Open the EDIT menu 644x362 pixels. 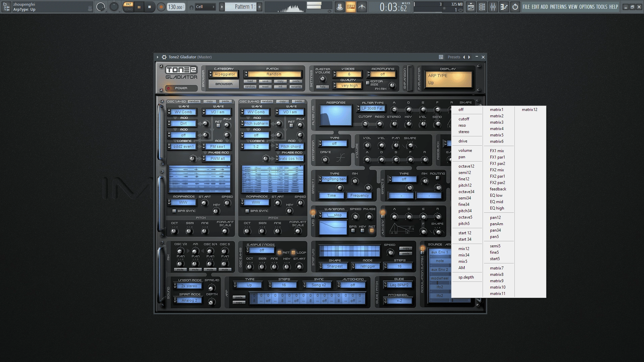tap(535, 7)
